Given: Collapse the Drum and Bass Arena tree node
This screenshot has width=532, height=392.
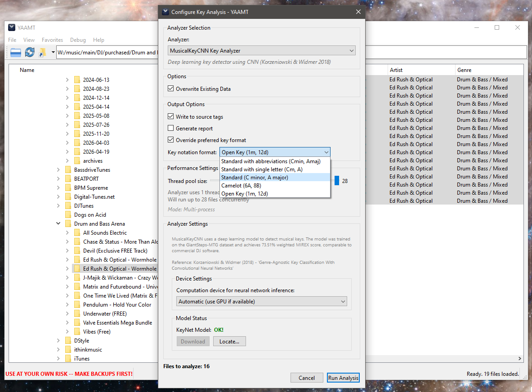Looking at the screenshot, I should (x=58, y=223).
